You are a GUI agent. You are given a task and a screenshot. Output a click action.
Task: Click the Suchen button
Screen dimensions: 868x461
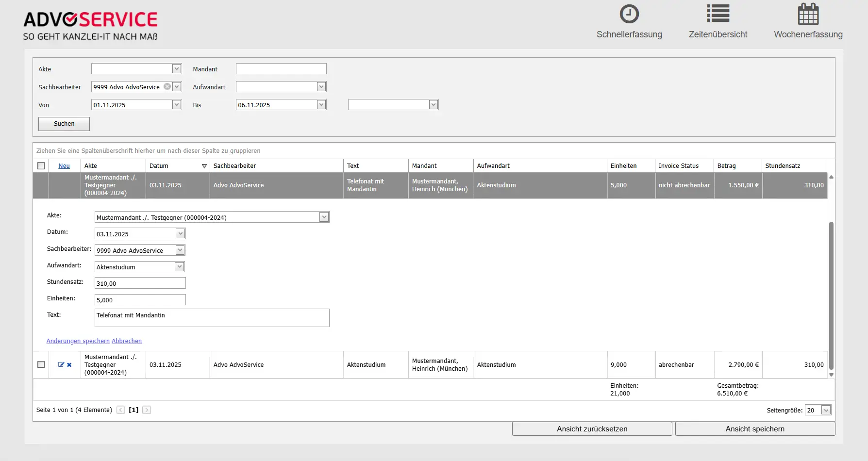click(64, 124)
